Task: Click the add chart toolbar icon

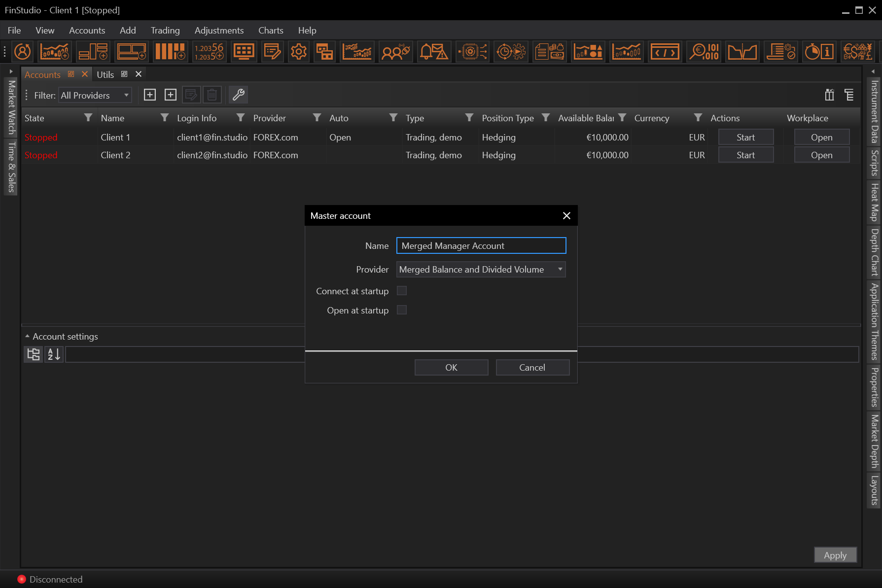Action: (54, 51)
